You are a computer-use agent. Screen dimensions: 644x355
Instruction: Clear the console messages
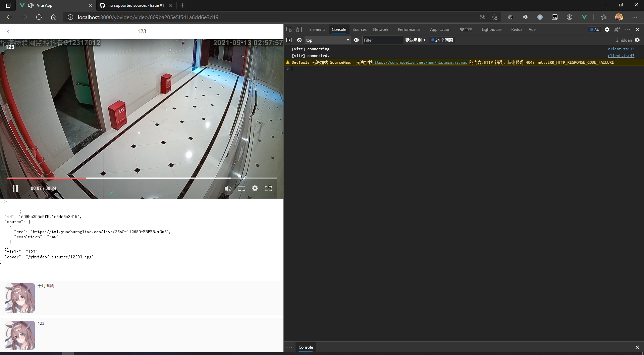[299, 40]
